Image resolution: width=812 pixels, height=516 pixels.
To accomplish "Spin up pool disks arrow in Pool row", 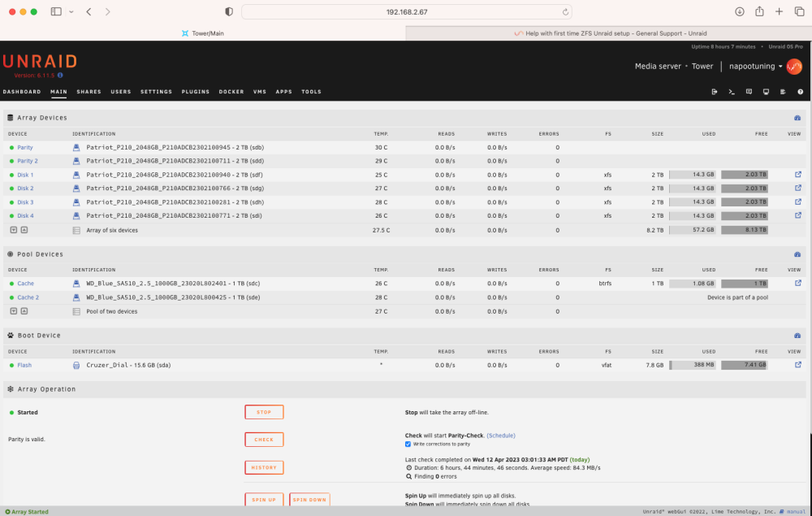I will click(x=24, y=311).
